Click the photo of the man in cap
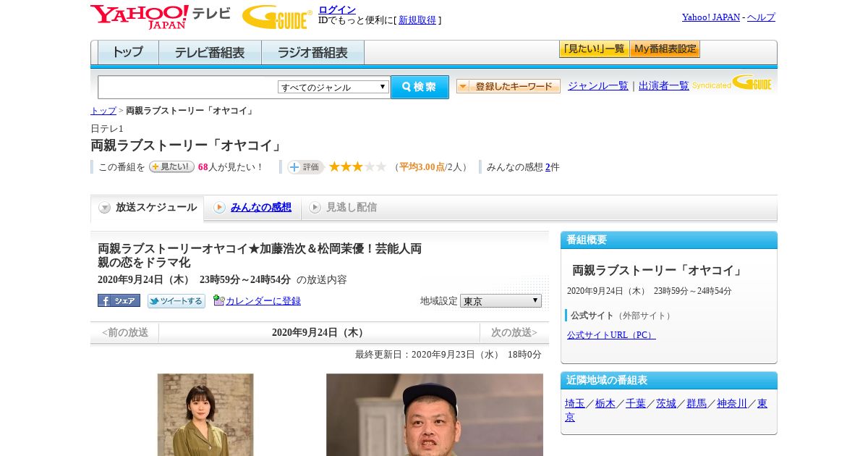The width and height of the screenshot is (868, 456). 435,415
